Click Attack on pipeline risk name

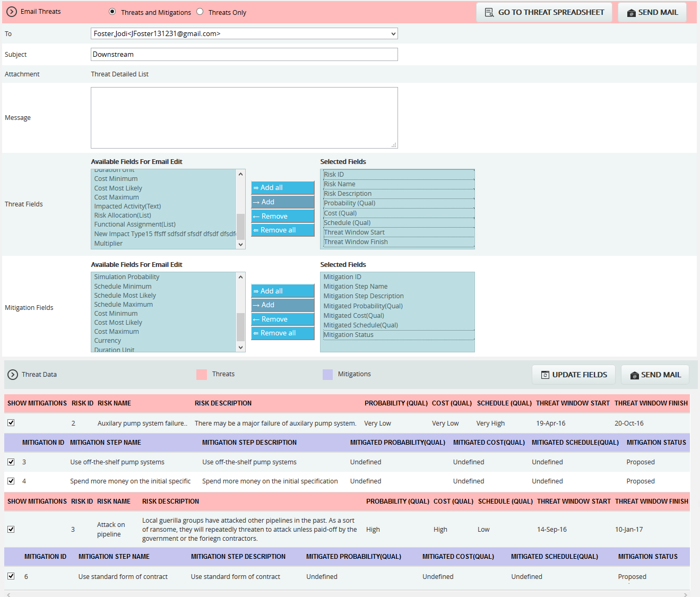click(111, 530)
